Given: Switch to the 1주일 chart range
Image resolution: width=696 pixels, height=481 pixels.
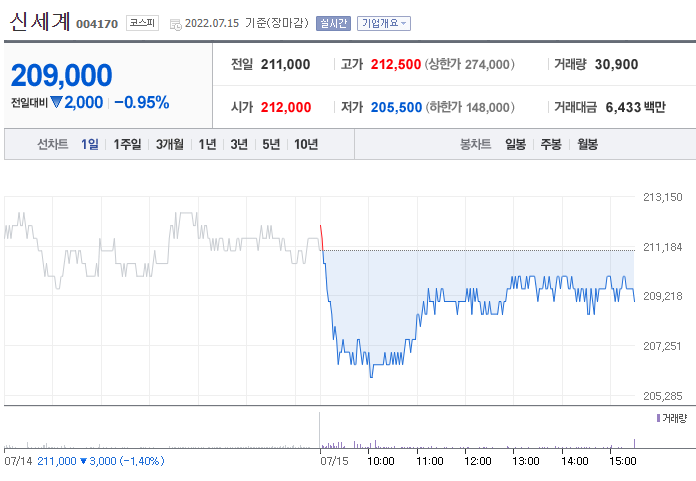Looking at the screenshot, I should click(x=127, y=144).
